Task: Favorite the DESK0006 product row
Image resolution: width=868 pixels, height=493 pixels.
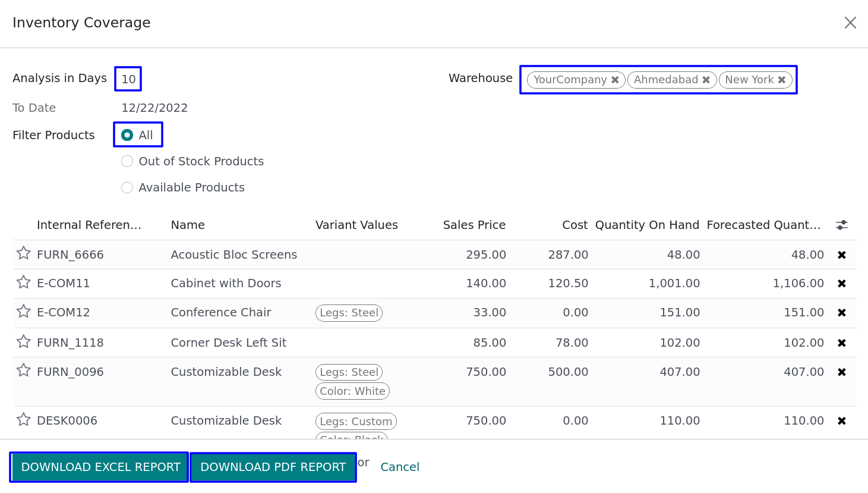Action: point(23,420)
